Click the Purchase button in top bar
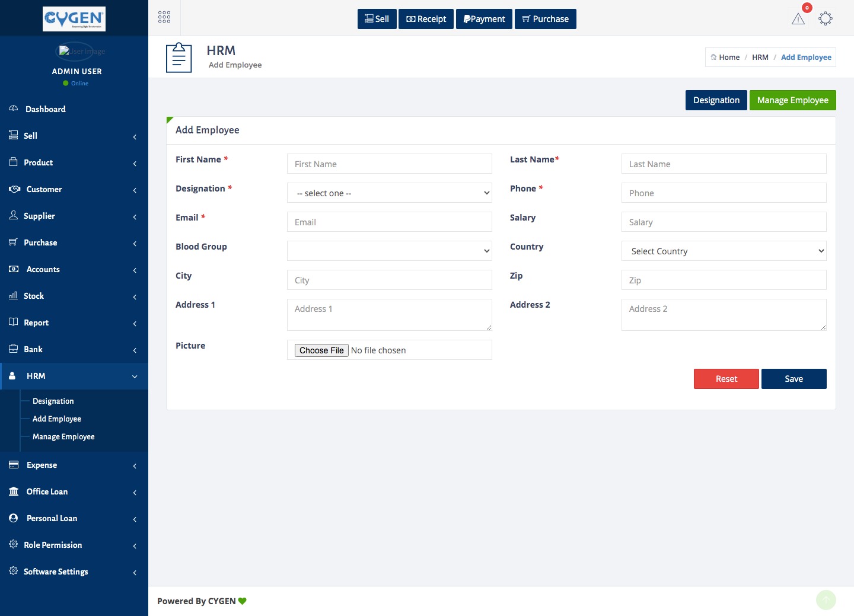This screenshot has height=616, width=854. point(546,19)
